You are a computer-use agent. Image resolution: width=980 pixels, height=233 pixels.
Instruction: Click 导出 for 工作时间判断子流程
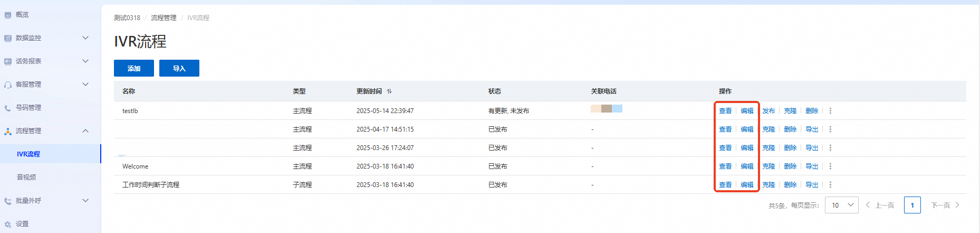point(812,185)
